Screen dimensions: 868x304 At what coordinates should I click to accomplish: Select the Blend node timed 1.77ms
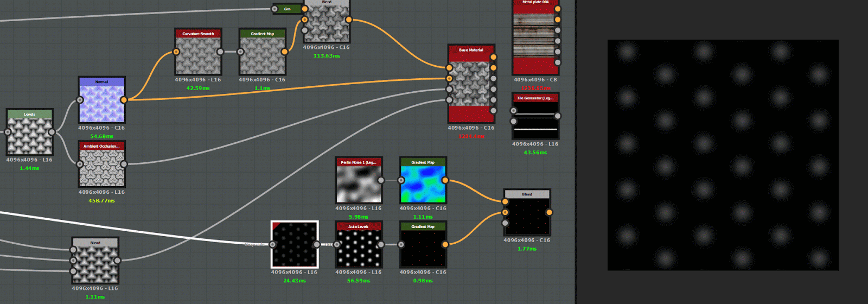527,212
